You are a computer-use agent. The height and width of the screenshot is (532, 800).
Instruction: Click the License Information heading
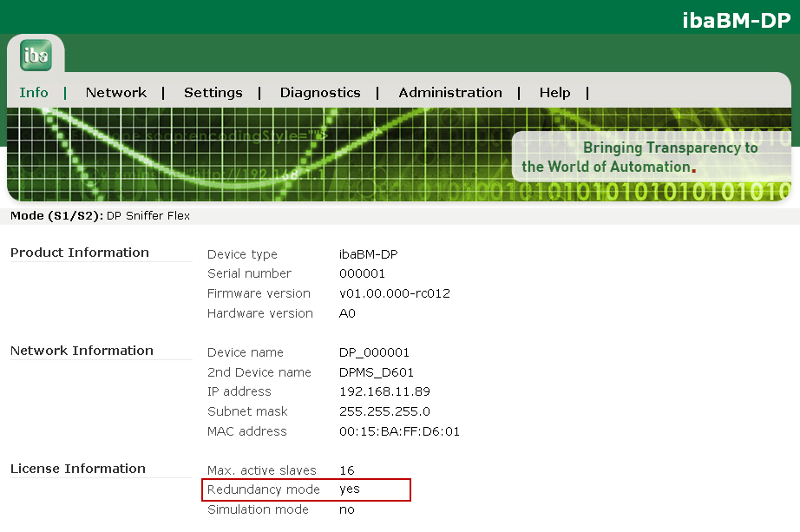tap(78, 468)
